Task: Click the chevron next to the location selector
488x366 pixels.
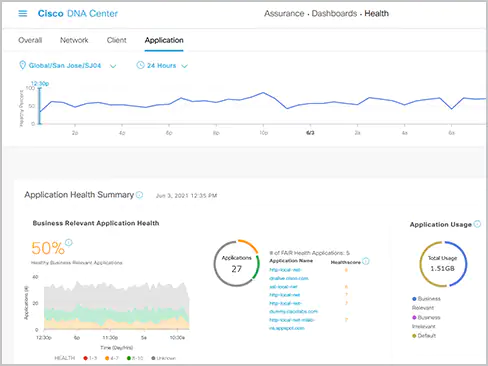Action: click(113, 66)
